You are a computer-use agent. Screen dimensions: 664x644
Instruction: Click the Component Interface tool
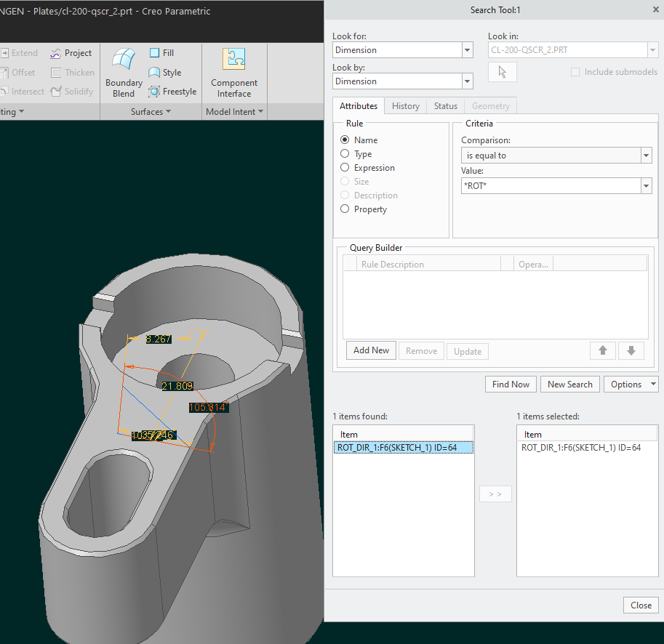tap(233, 71)
